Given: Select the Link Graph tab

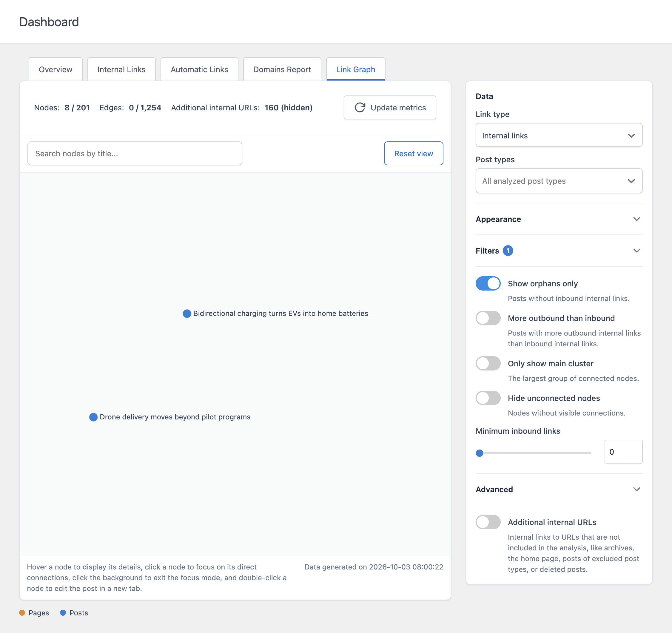Looking at the screenshot, I should point(356,69).
